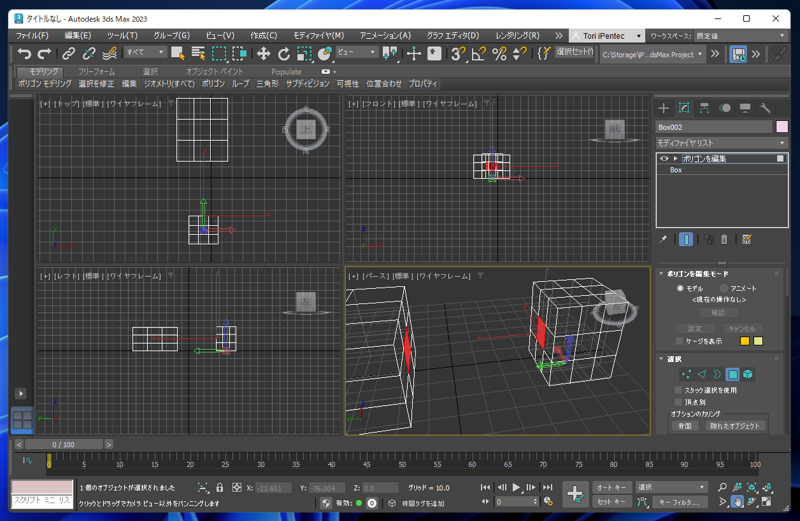This screenshot has height=521, width=800.
Task: Open the すべて selection filter dropdown
Action: [145, 52]
